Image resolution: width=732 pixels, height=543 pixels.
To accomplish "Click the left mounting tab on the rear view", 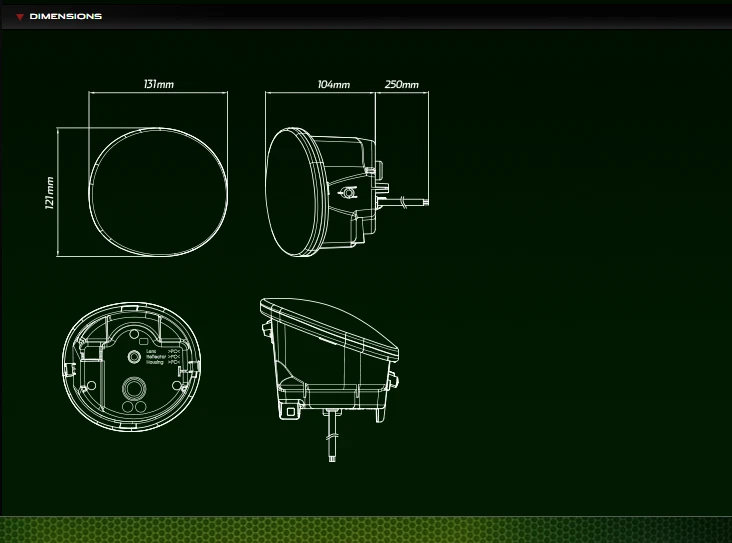I will click(68, 368).
